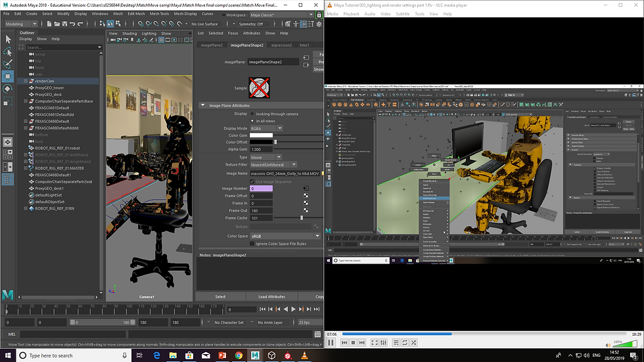This screenshot has width=644, height=362.
Task: Play forwards in Maya timeline
Action: tap(293, 309)
